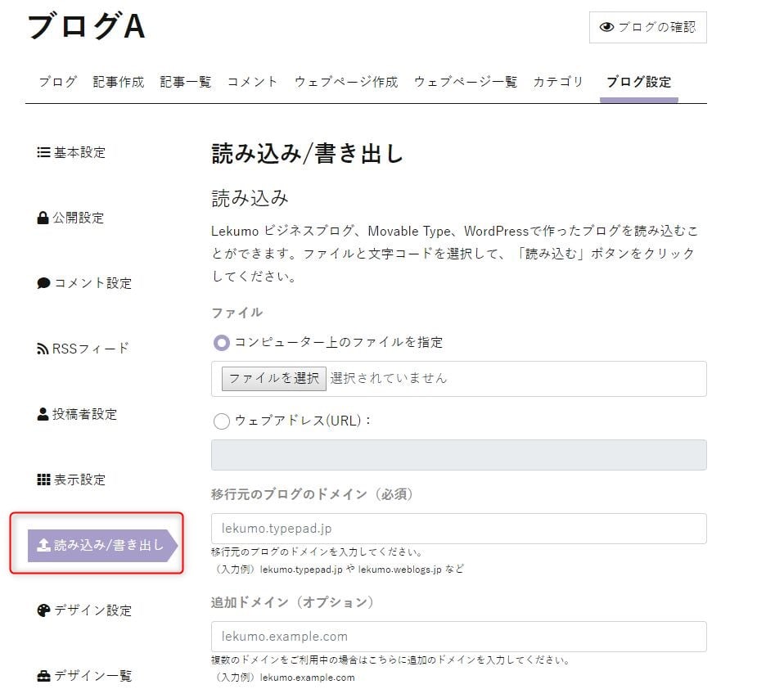Click the RSS feed icon in sidebar
The height and width of the screenshot is (698, 784).
pyautogui.click(x=43, y=349)
